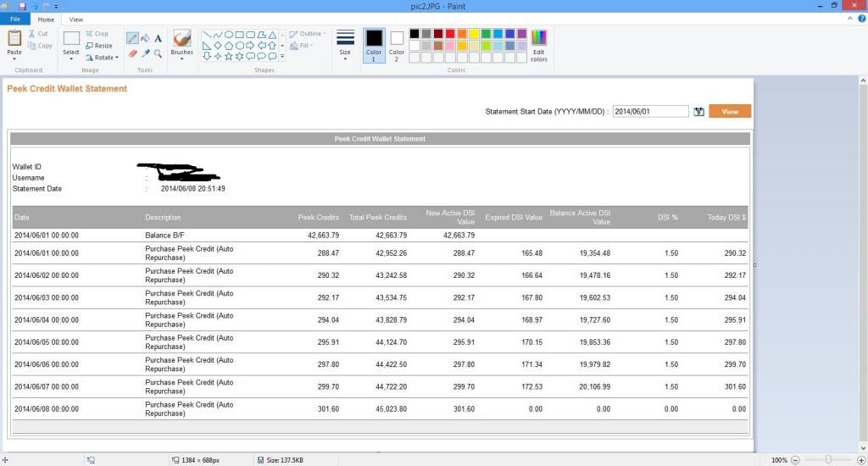The height and width of the screenshot is (466, 868).
Task: Expand the Select dropdown arrow
Action: (x=71, y=59)
